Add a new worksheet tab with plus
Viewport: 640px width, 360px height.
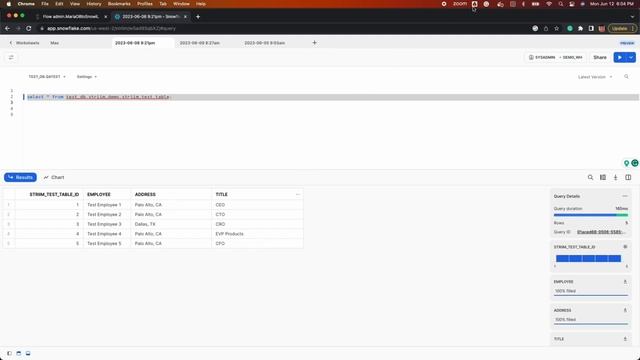coord(314,43)
